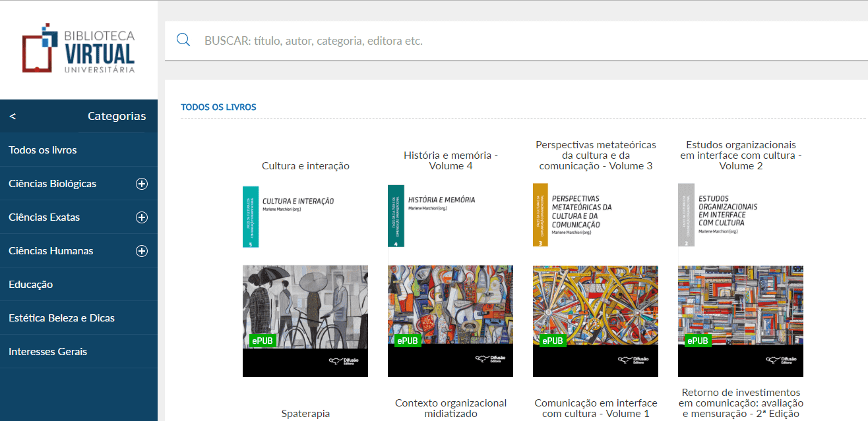Click ePUB badge on Perspectivas metateóricas cover

coord(552,341)
